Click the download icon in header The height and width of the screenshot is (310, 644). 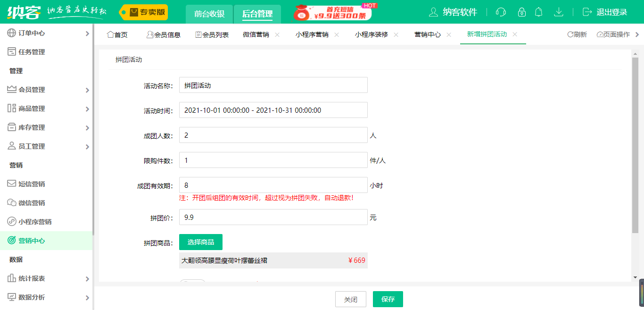[559, 12]
